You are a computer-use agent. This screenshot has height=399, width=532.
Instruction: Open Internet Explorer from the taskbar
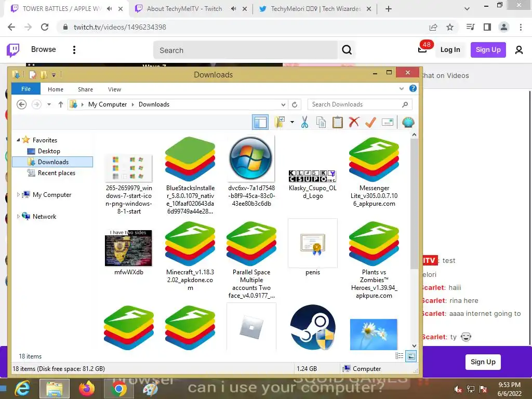22,389
